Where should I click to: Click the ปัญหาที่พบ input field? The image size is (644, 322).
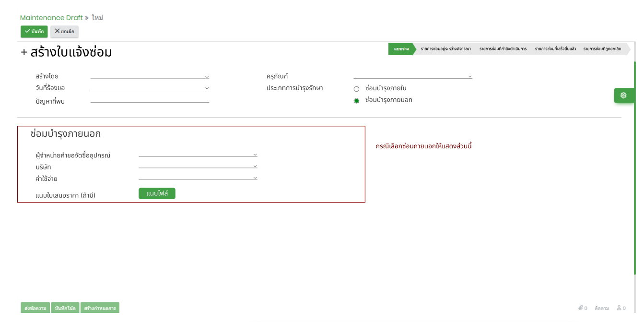click(150, 100)
